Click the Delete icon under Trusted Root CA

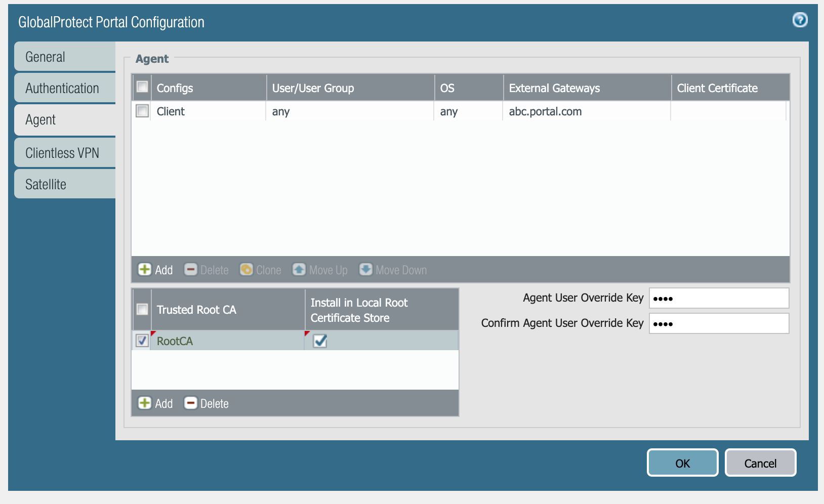[x=191, y=403]
